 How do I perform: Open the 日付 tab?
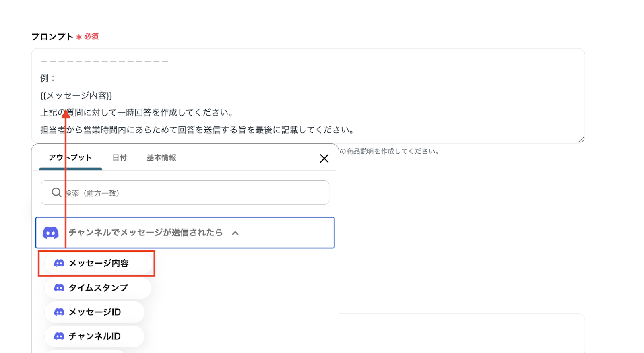point(120,157)
